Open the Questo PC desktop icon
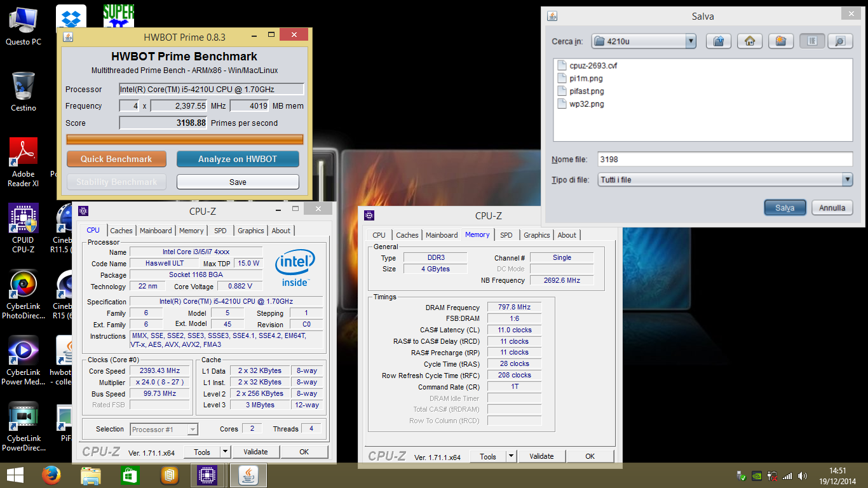The height and width of the screenshot is (488, 868). coord(23,26)
